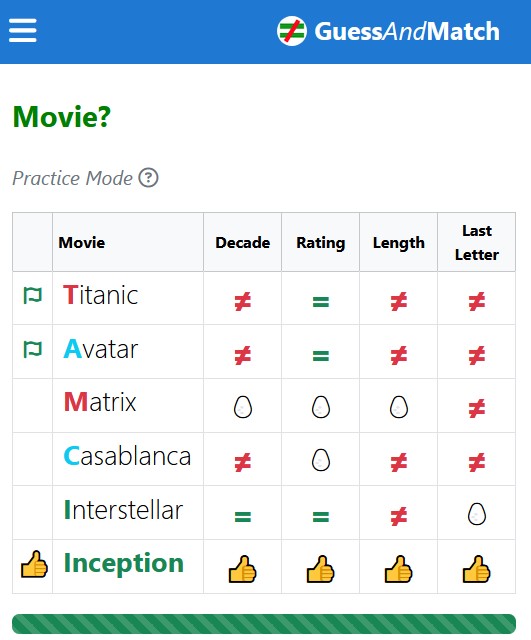Click the Decade column header
Image resolution: width=531 pixels, height=640 pixels.
tap(242, 242)
